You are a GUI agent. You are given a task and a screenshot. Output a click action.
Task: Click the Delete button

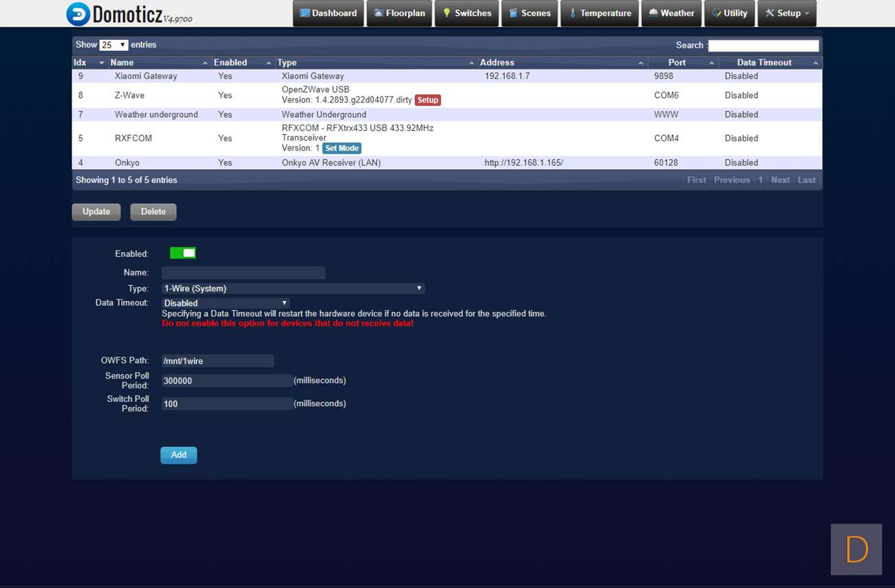coord(153,212)
